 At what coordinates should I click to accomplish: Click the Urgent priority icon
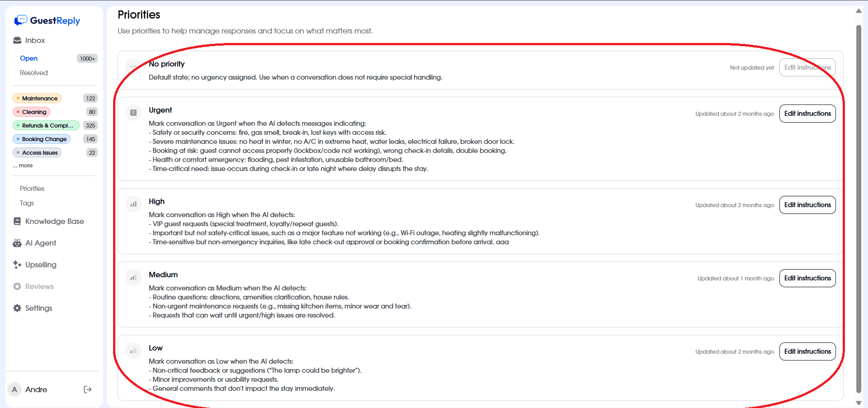133,113
